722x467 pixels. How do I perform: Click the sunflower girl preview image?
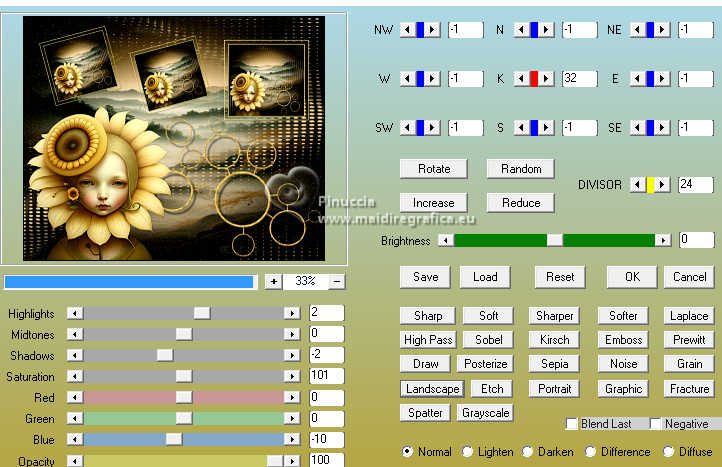point(174,138)
